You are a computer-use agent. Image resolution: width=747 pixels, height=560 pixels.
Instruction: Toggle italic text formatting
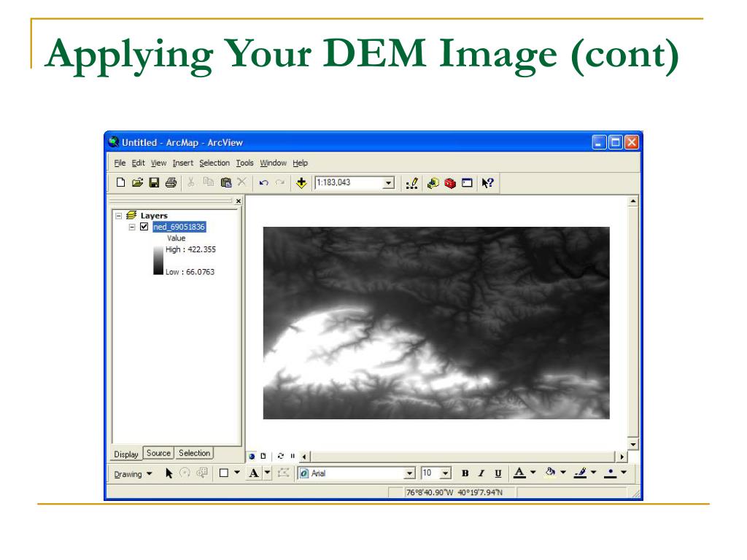481,472
